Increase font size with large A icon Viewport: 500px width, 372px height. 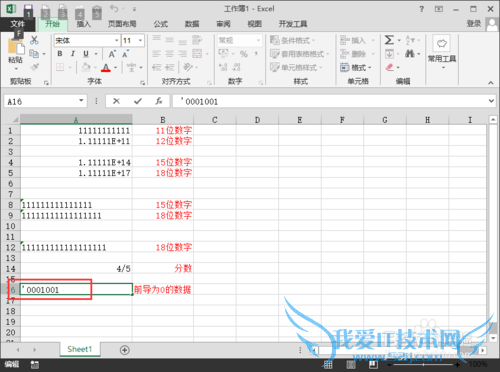[x=112, y=54]
